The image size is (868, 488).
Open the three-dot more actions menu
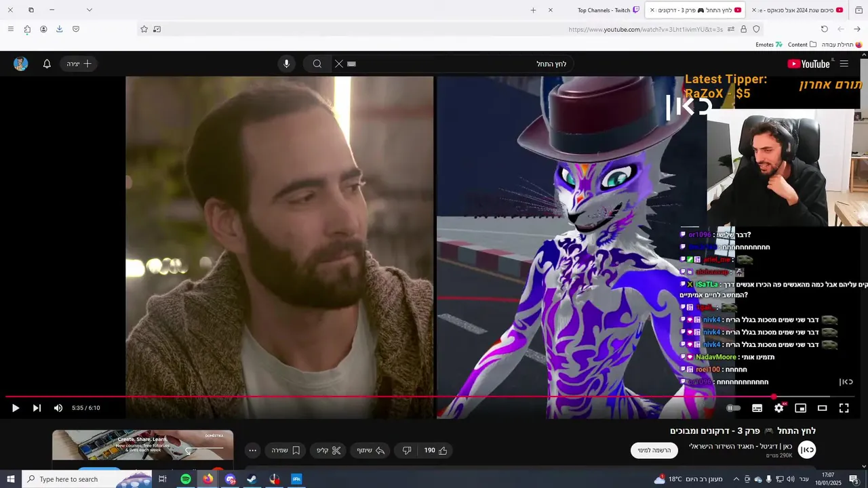tap(253, 450)
